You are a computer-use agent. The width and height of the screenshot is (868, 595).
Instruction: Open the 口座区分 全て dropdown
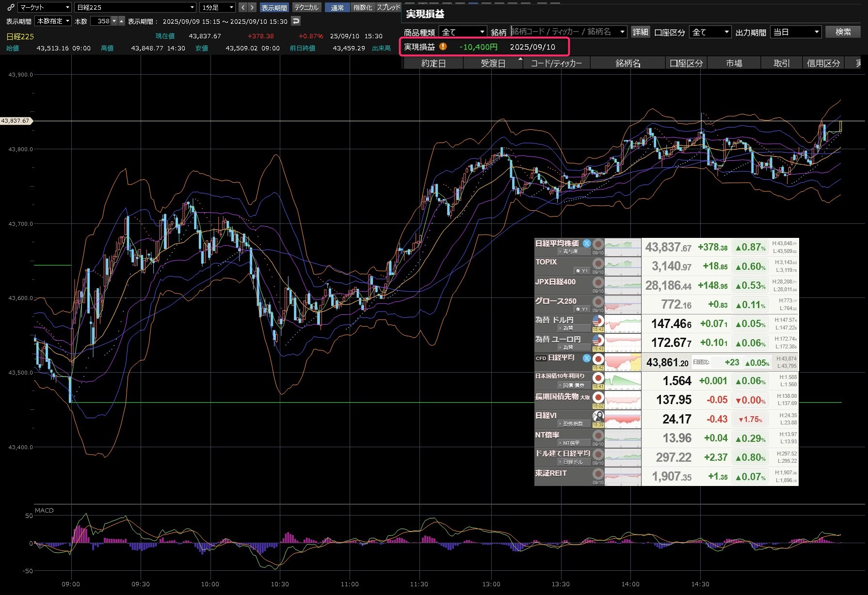710,32
